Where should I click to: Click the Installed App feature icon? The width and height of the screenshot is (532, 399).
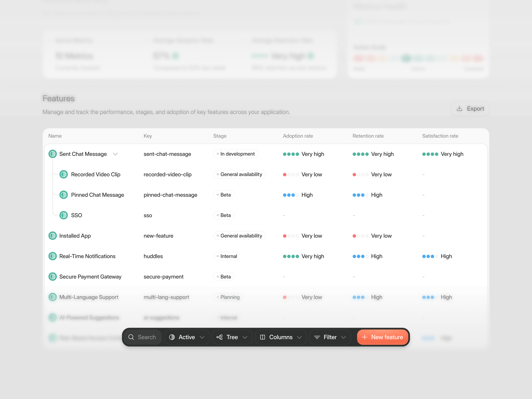[52, 236]
